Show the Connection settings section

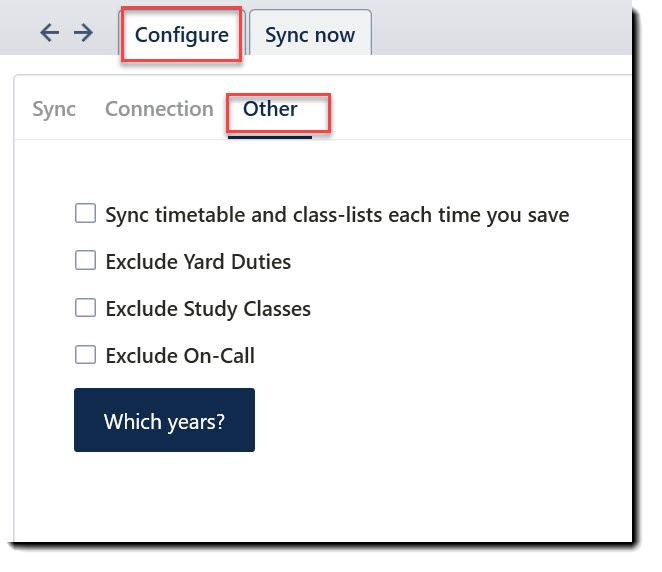click(x=159, y=109)
